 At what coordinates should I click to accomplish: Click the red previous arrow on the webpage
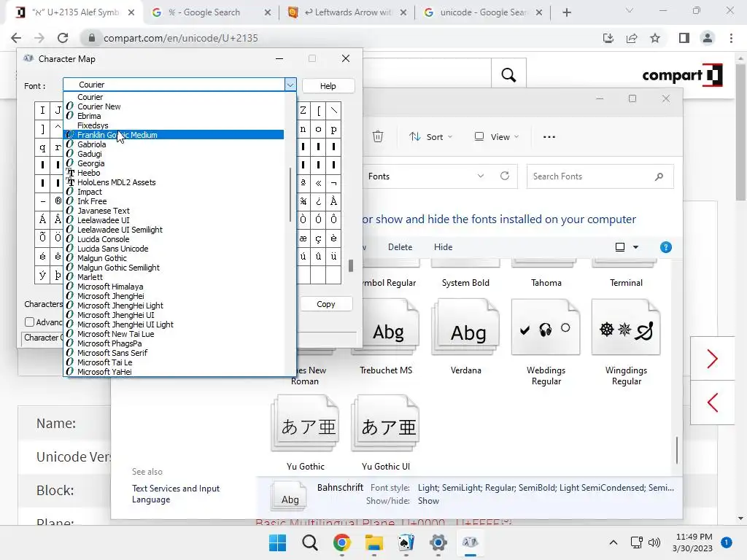(x=712, y=402)
